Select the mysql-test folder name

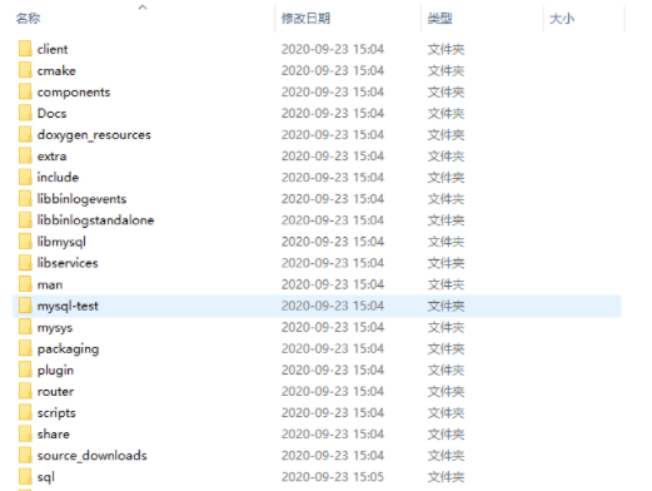click(68, 306)
